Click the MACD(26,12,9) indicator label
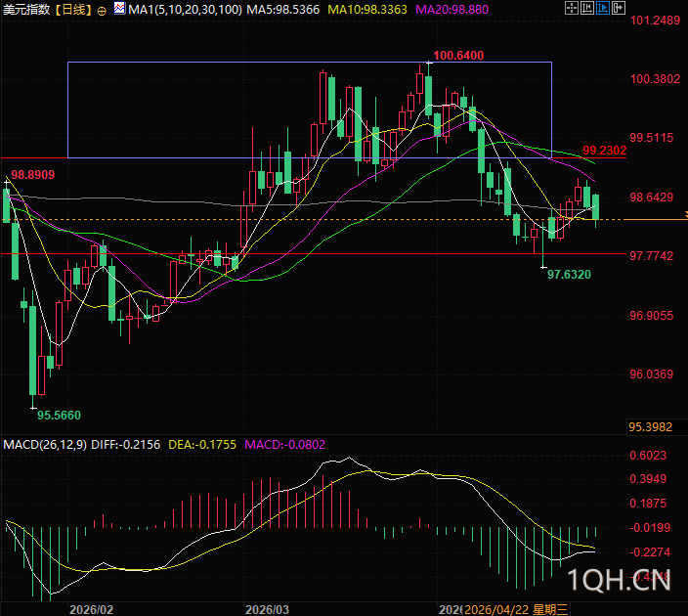 coord(45,444)
